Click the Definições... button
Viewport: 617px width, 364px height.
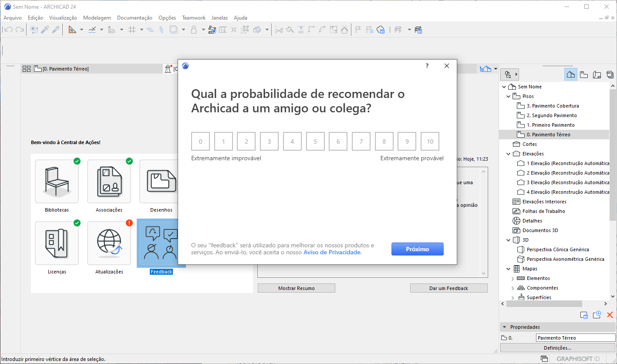coord(557,348)
